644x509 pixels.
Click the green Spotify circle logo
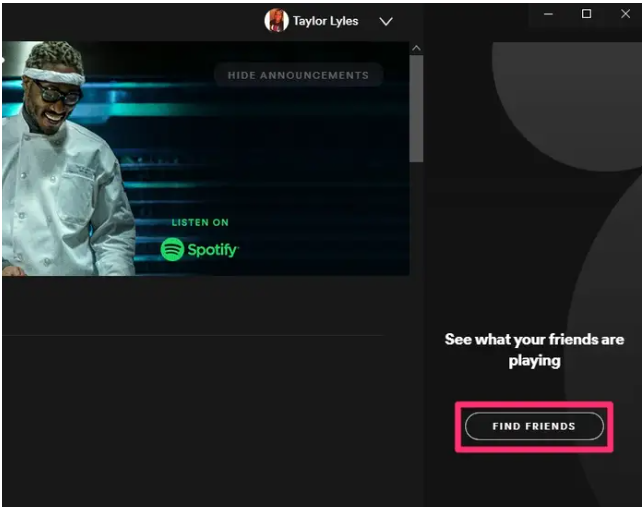[172, 249]
